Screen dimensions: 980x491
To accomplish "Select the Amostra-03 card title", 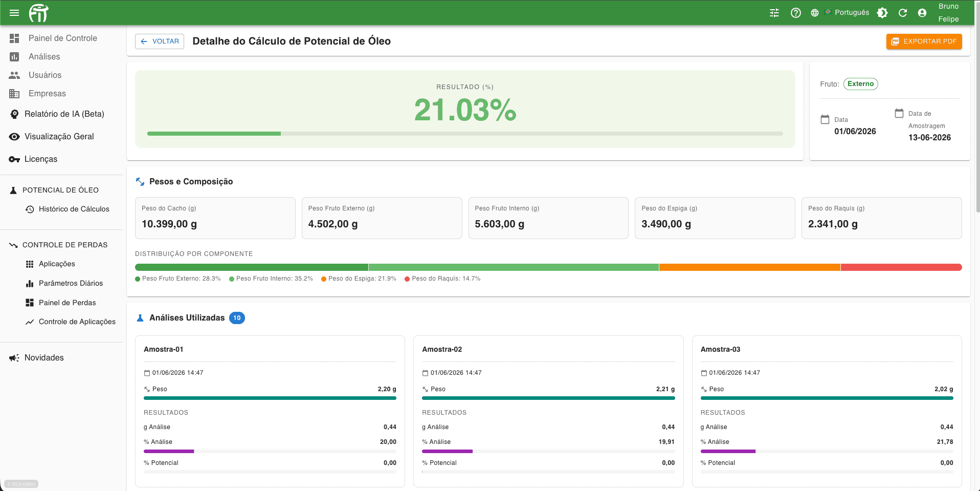I will pyautogui.click(x=720, y=349).
